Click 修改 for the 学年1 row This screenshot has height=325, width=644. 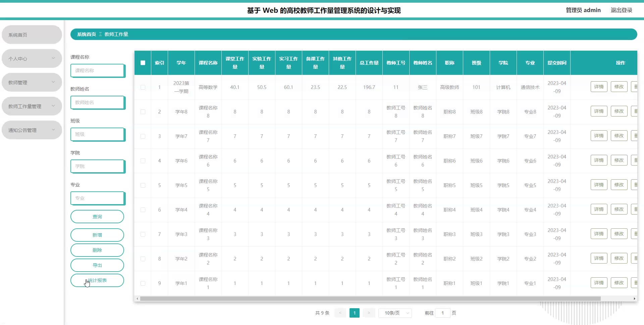619,283
